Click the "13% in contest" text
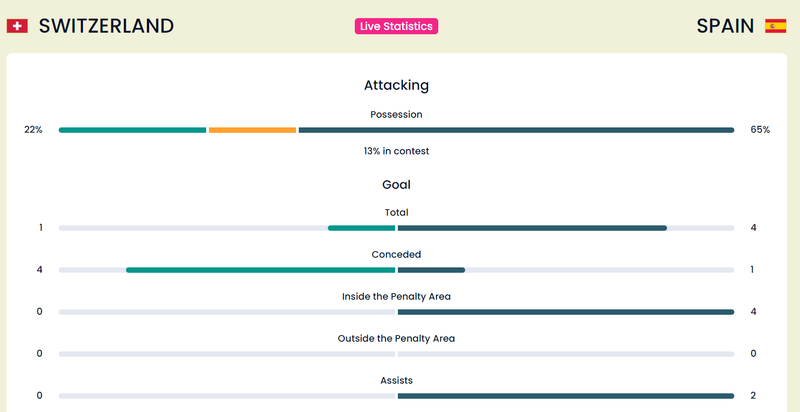This screenshot has width=800, height=412. [396, 151]
